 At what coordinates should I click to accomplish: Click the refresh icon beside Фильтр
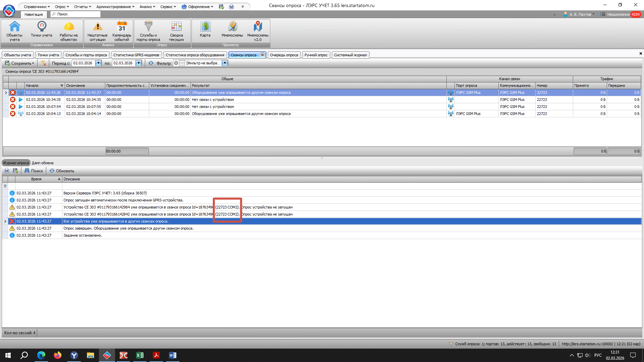(151, 63)
